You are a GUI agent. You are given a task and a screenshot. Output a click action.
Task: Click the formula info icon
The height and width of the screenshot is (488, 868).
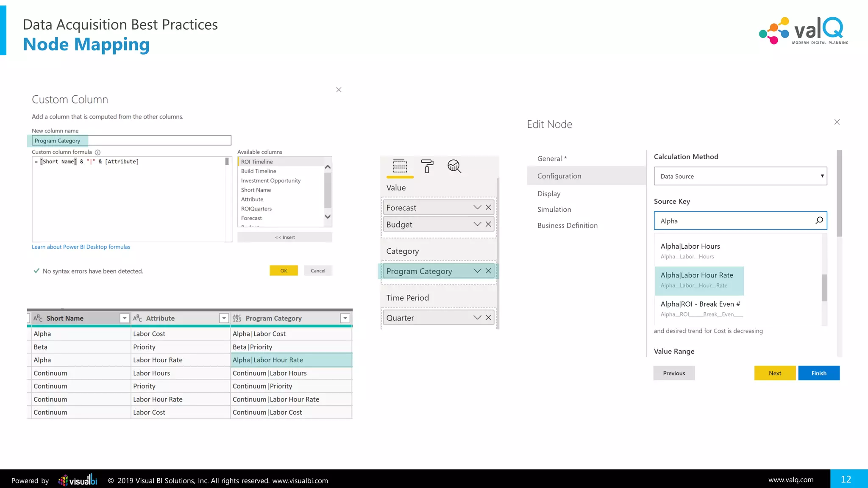(x=97, y=152)
